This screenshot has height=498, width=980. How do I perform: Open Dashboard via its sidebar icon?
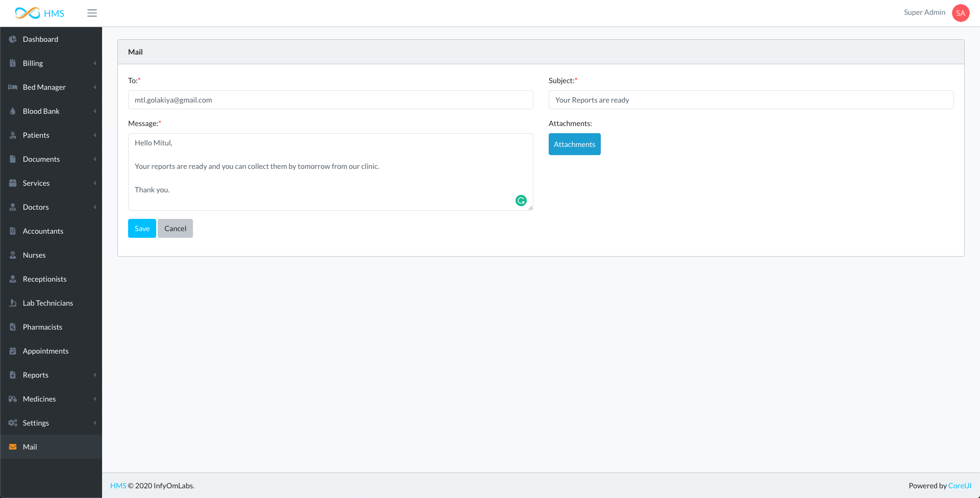pos(13,39)
